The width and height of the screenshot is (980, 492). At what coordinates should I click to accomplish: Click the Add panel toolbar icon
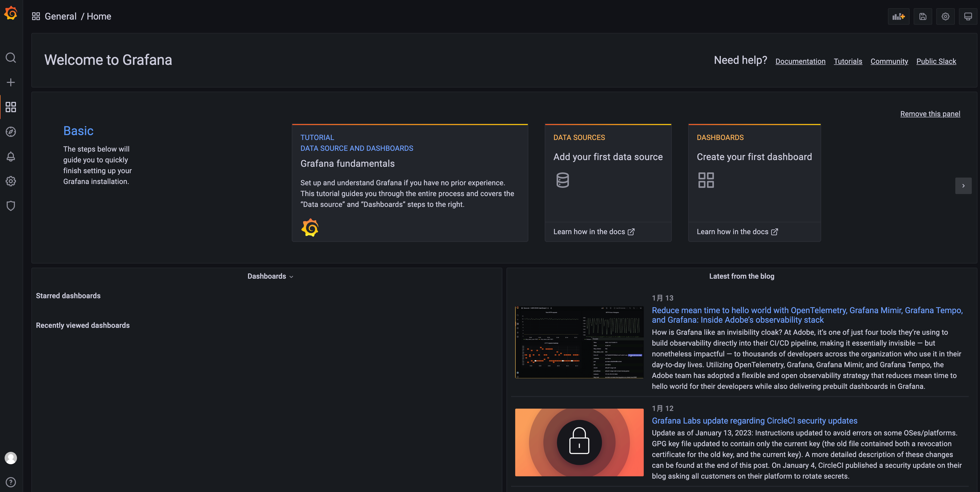pyautogui.click(x=898, y=16)
